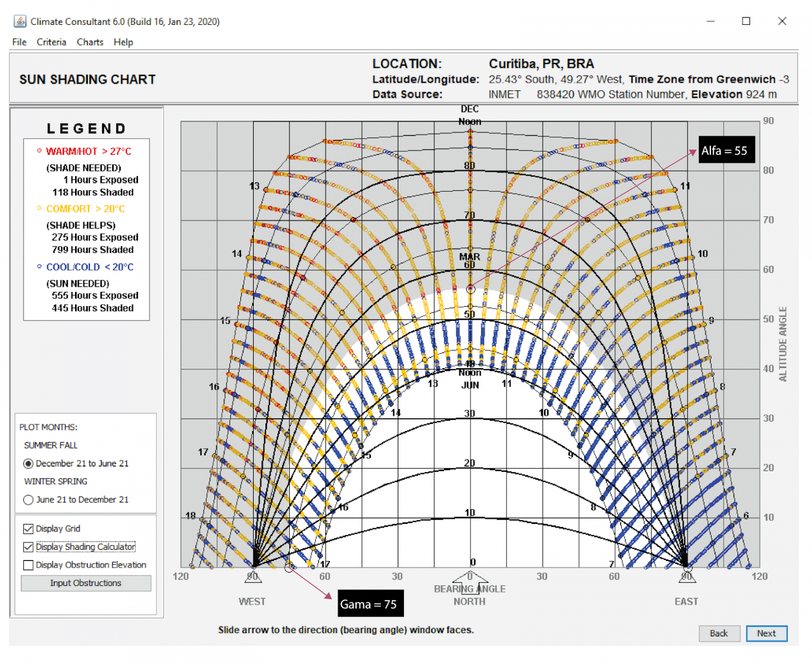Click the east 90 degree triangle marker
Image resolution: width=812 pixels, height=662 pixels.
pyautogui.click(x=687, y=577)
